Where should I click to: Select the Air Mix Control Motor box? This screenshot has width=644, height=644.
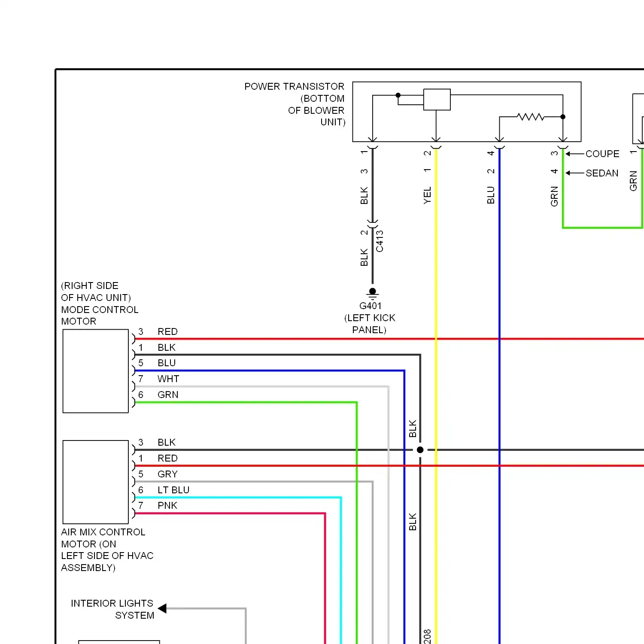95,482
